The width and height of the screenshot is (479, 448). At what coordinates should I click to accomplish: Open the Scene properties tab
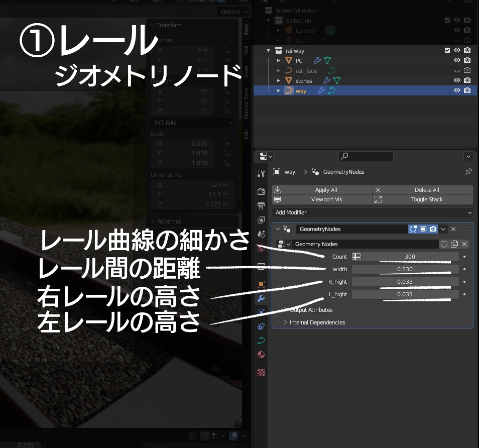point(261,234)
